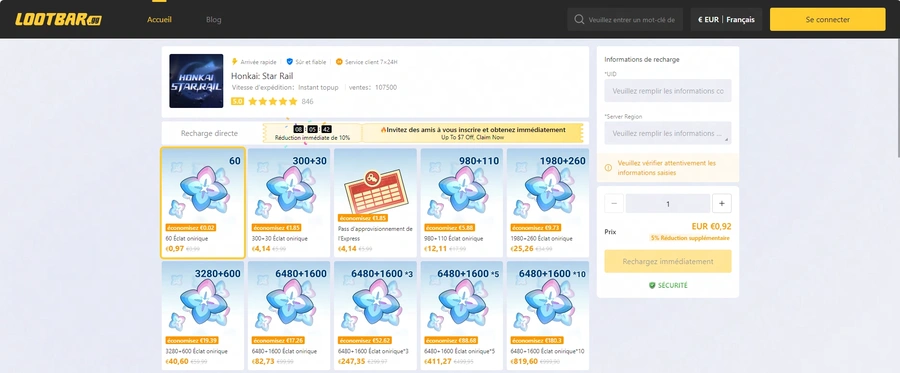Open the Accueil tab
The width and height of the screenshot is (900, 373).
(x=159, y=20)
